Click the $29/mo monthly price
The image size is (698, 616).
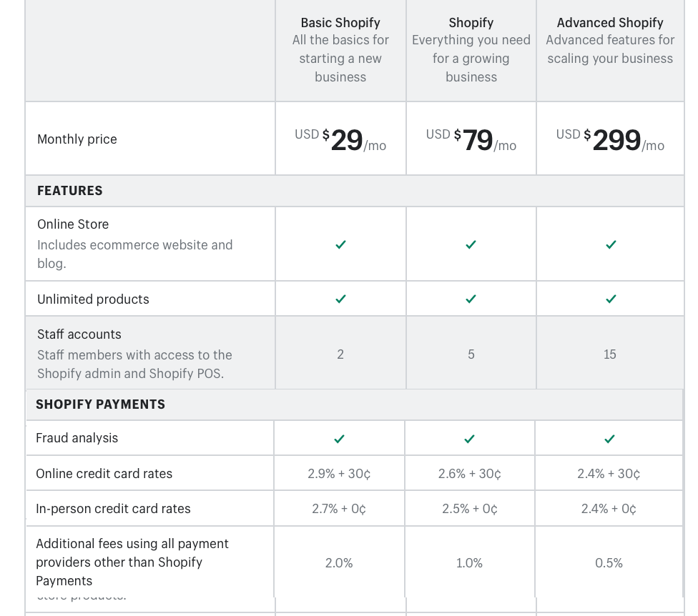(x=340, y=140)
